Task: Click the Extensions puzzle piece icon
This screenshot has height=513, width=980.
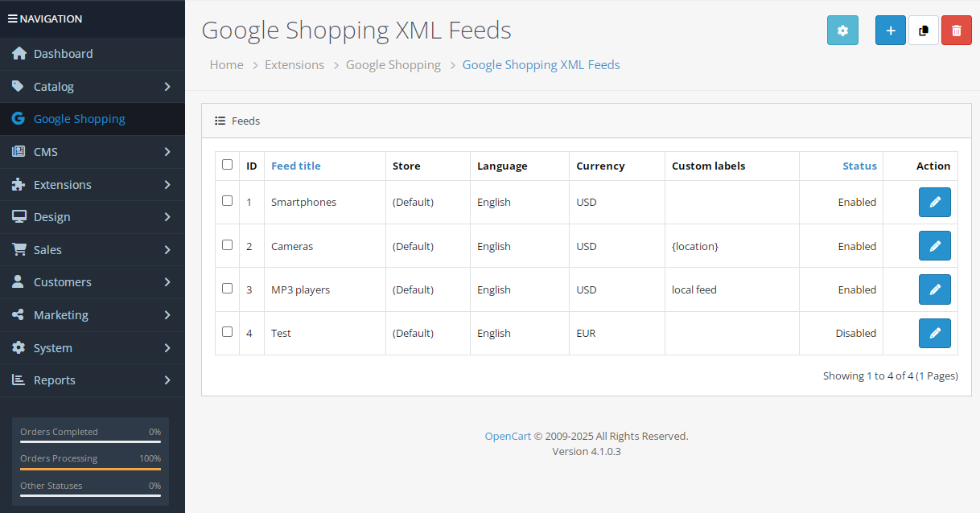Action: tap(18, 184)
